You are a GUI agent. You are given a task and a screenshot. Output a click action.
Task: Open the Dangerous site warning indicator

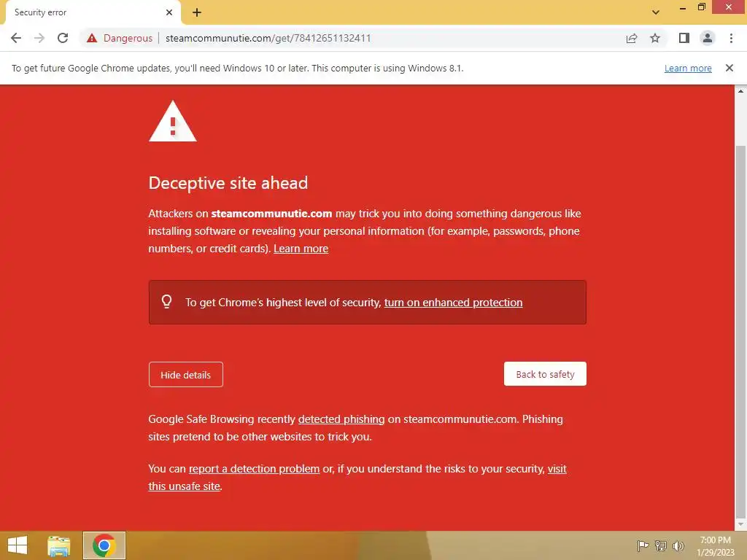[120, 38]
